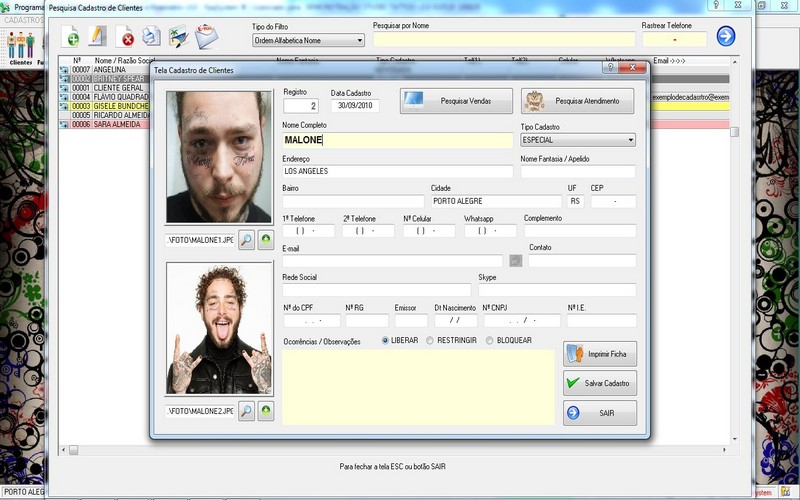Click green add button beside MALONE1.JPG
The height and width of the screenshot is (500, 800).
click(x=266, y=239)
